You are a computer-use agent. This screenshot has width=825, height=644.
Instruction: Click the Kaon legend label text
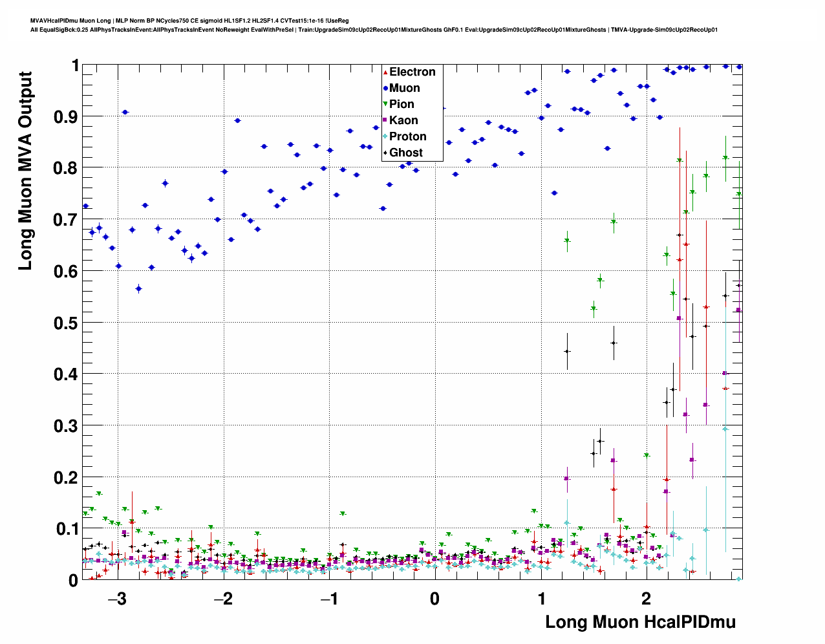[x=403, y=120]
